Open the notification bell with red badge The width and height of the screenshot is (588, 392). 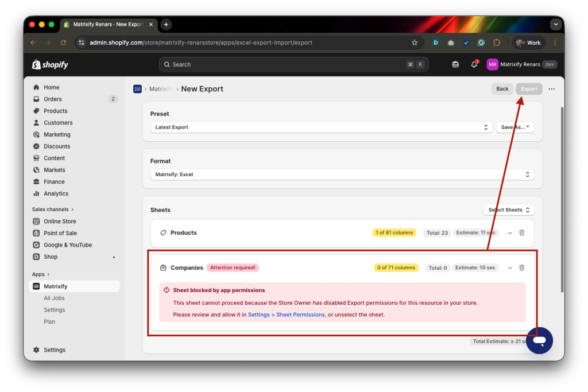point(474,64)
